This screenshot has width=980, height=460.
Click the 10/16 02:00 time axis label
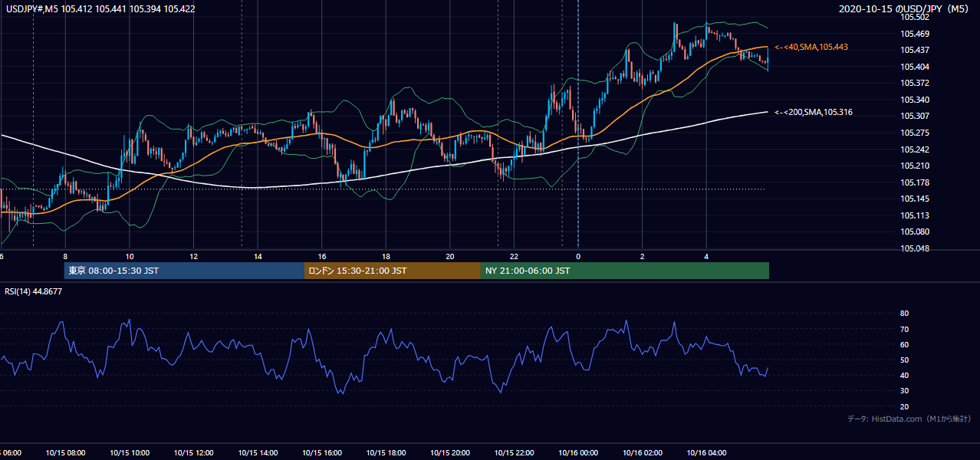click(x=643, y=452)
